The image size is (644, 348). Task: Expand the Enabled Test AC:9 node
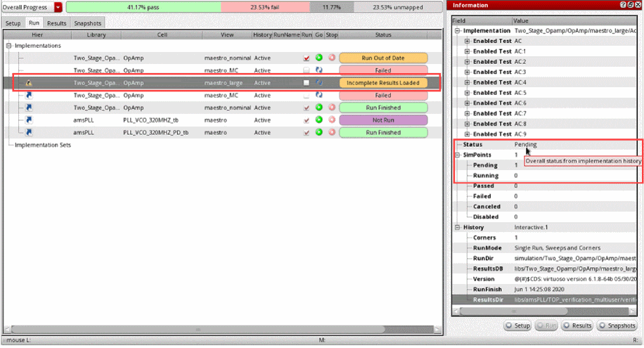tap(467, 134)
